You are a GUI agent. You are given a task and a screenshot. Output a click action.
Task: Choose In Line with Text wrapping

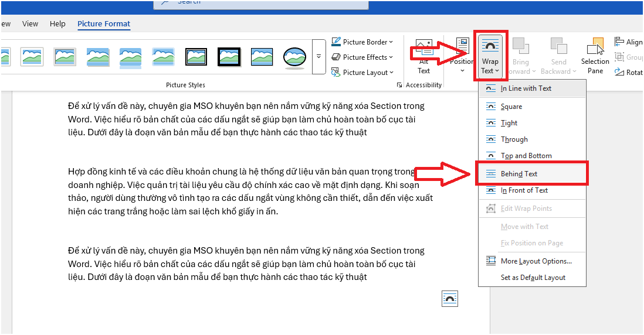pyautogui.click(x=533, y=88)
